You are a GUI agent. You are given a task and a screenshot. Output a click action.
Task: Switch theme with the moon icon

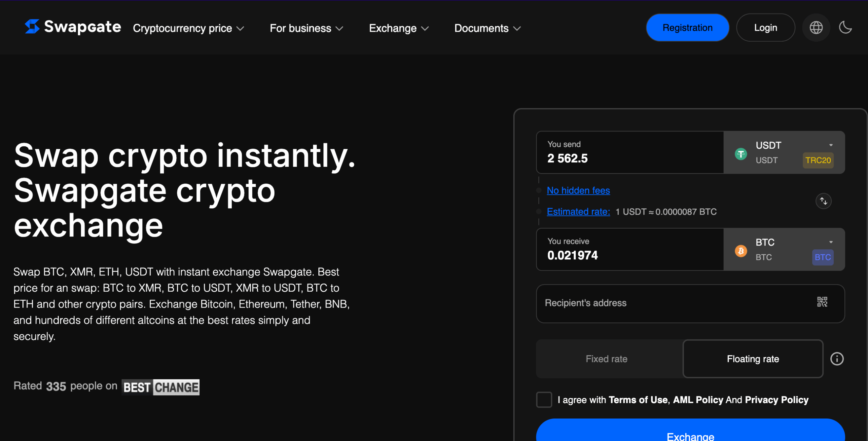[845, 27]
